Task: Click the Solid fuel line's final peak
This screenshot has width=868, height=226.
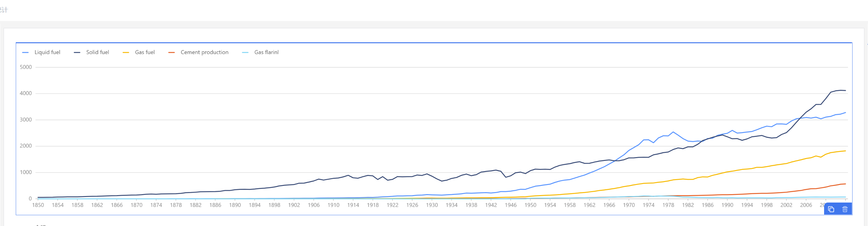Action: [841, 90]
